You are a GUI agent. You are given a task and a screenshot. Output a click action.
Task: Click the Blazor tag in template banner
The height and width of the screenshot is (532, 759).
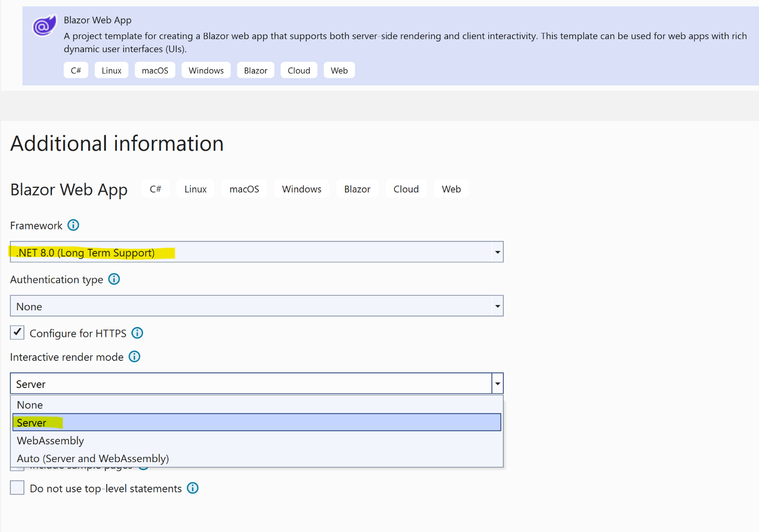point(256,70)
